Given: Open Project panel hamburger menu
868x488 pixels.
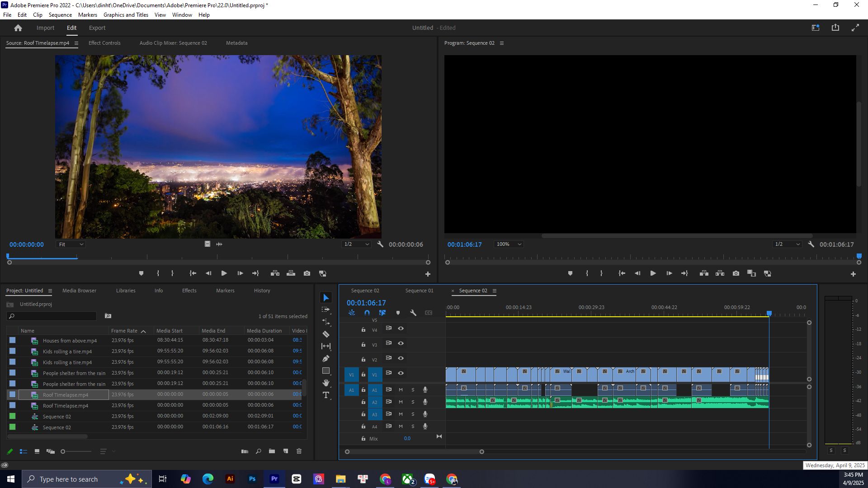Looking at the screenshot, I should click(x=50, y=291).
